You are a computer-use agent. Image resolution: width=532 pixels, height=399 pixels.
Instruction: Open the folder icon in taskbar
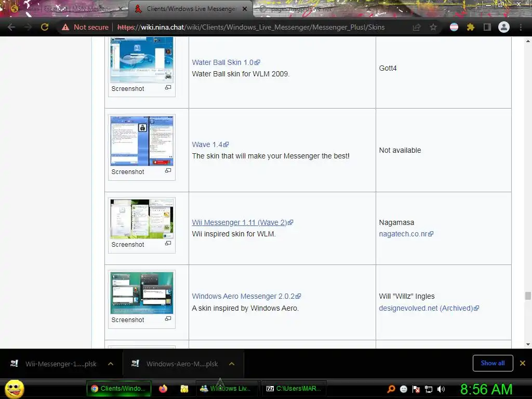click(x=184, y=389)
